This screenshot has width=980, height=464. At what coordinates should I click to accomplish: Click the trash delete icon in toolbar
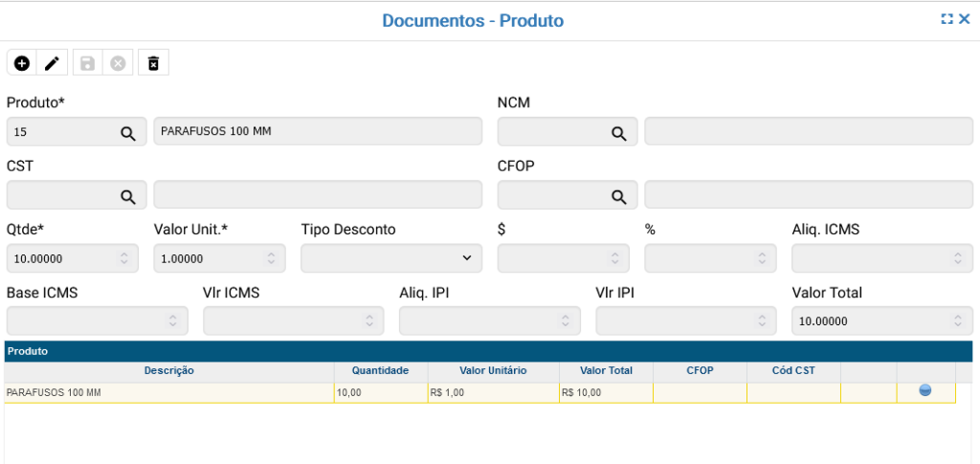click(153, 63)
